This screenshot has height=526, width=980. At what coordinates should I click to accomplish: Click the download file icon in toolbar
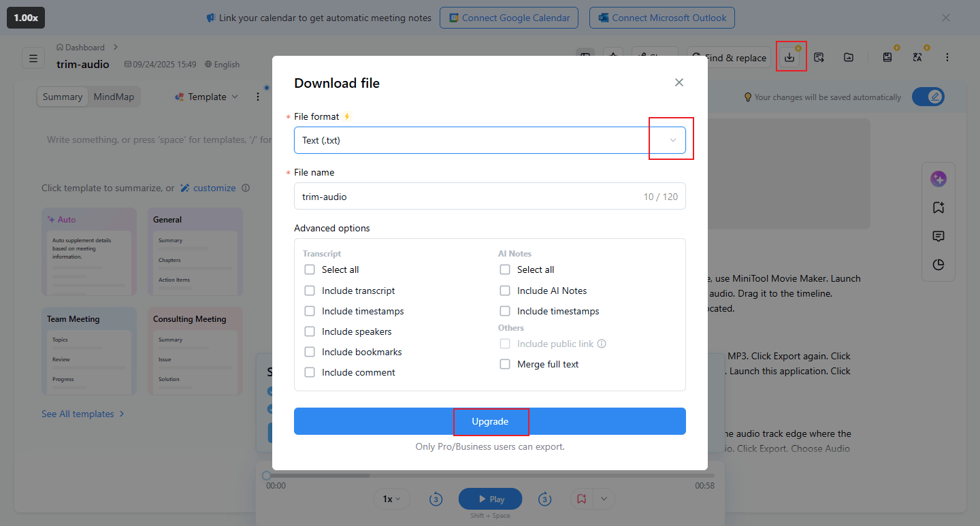[x=789, y=58]
